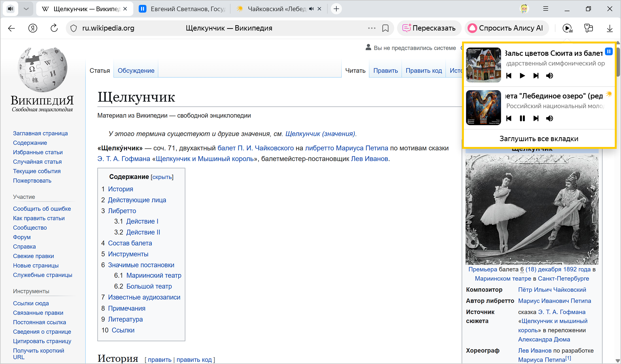Viewport: 621px width, 364px height.
Task: Open the media control icon in toolbar
Action: point(567,28)
